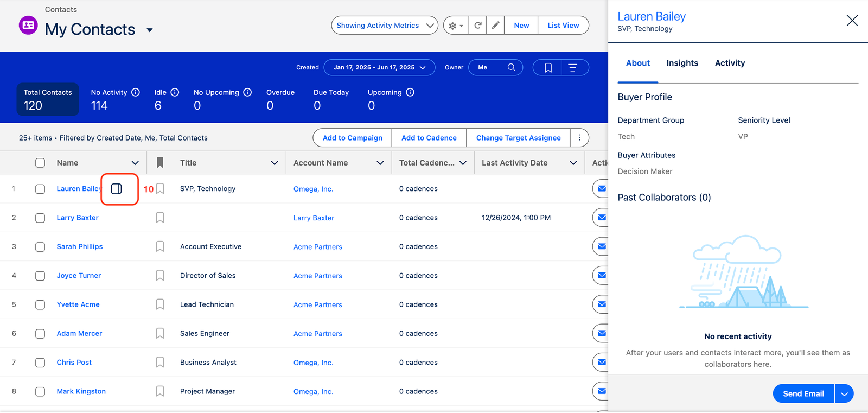This screenshot has width=868, height=413.
Task: Refresh the contacts list
Action: [478, 26]
